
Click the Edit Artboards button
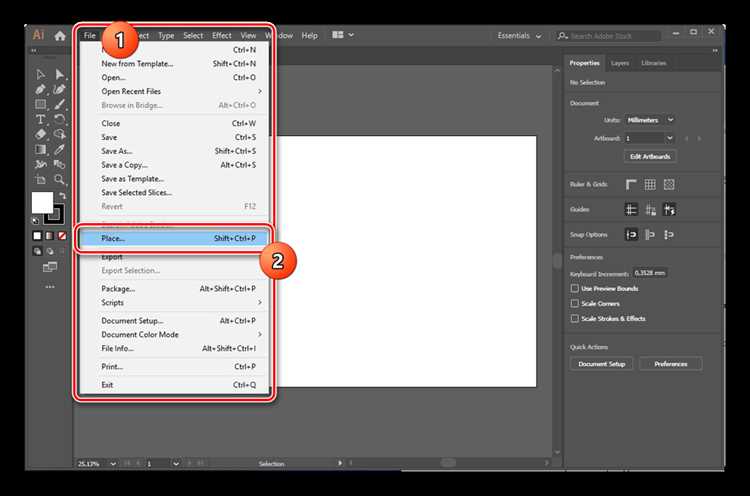[650, 156]
